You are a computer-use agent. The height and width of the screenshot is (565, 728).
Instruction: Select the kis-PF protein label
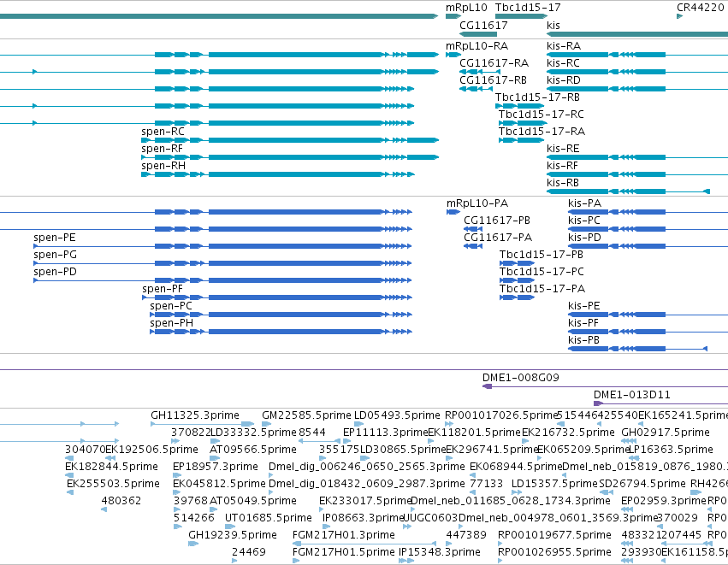583,324
